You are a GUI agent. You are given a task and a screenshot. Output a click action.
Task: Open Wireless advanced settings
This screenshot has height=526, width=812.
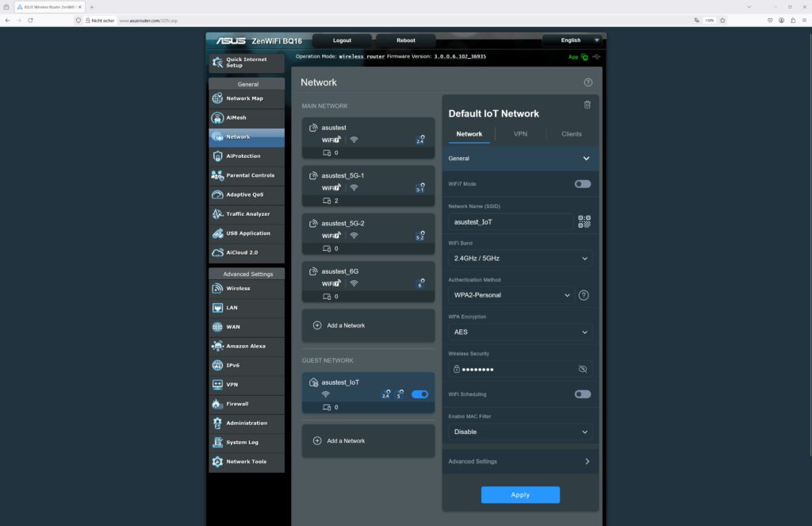pos(247,289)
